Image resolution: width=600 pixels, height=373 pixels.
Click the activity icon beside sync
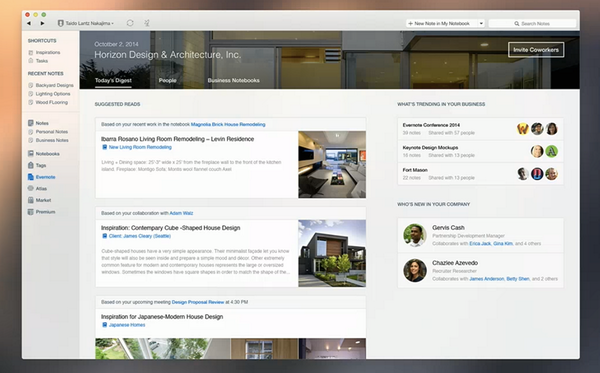[x=147, y=23]
